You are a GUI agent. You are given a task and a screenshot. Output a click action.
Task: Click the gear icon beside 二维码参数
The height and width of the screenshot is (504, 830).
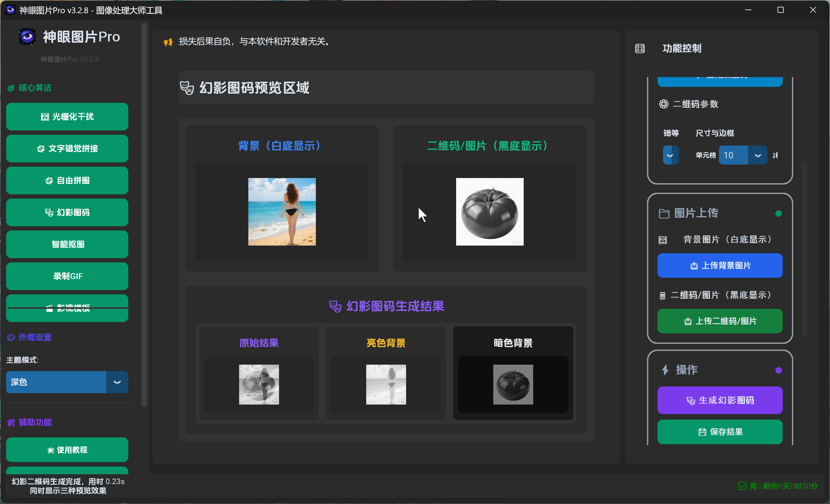(663, 104)
